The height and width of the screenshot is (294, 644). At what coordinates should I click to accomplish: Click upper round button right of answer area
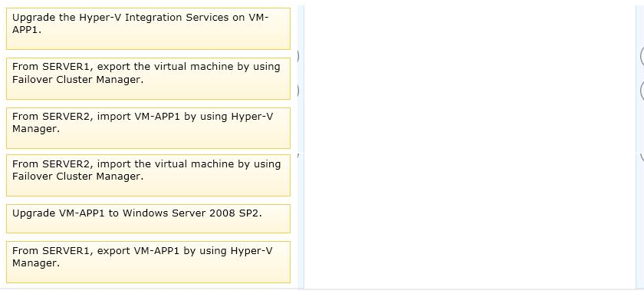pos(642,56)
